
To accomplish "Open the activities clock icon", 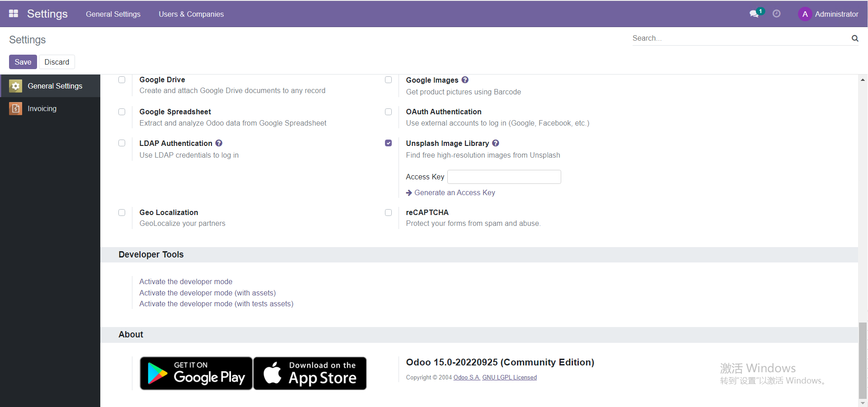I will 776,14.
